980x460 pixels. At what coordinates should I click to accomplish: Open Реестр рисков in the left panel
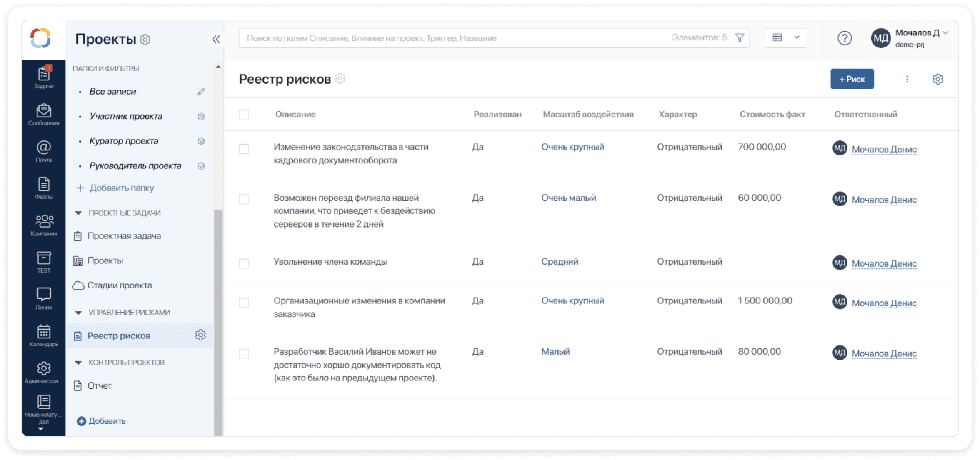click(120, 335)
